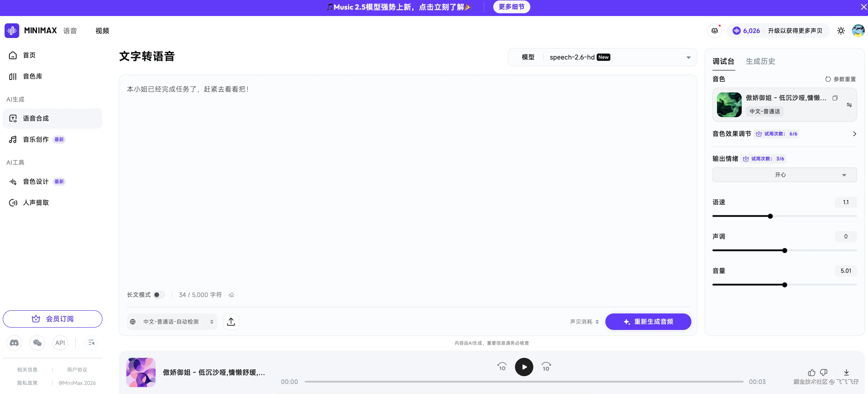Select 语音合成 in the sidebar

tap(53, 119)
